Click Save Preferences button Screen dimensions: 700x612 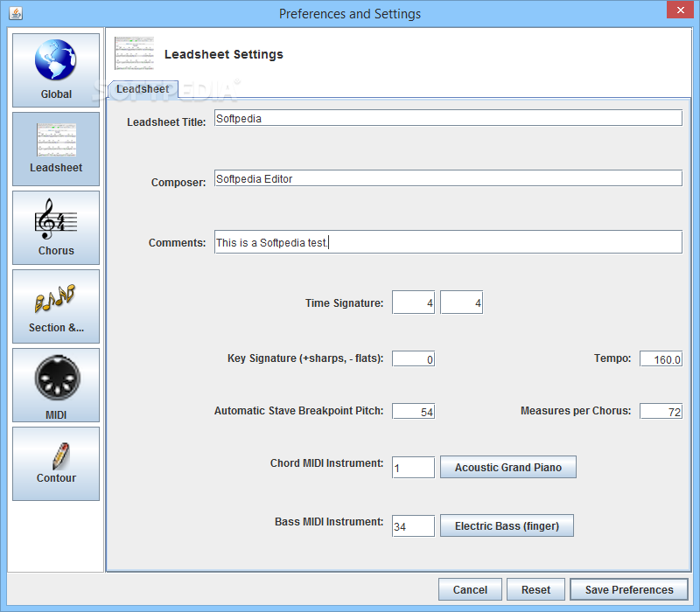tap(629, 589)
